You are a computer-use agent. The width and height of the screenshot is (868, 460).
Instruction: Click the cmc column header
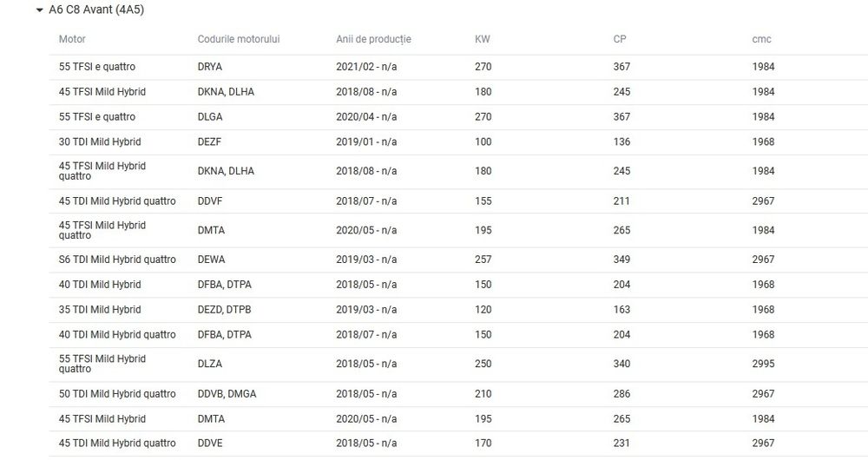point(761,39)
